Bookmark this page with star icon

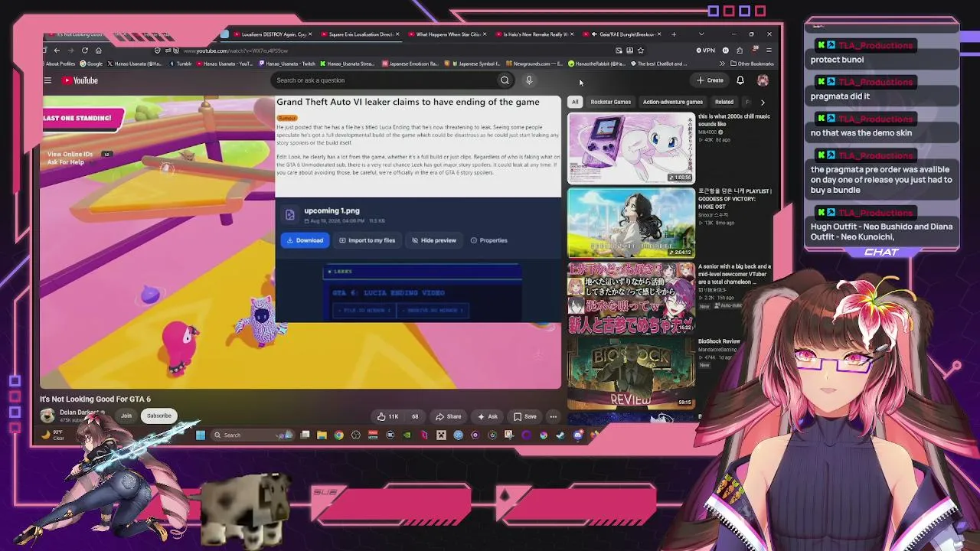pyautogui.click(x=641, y=51)
